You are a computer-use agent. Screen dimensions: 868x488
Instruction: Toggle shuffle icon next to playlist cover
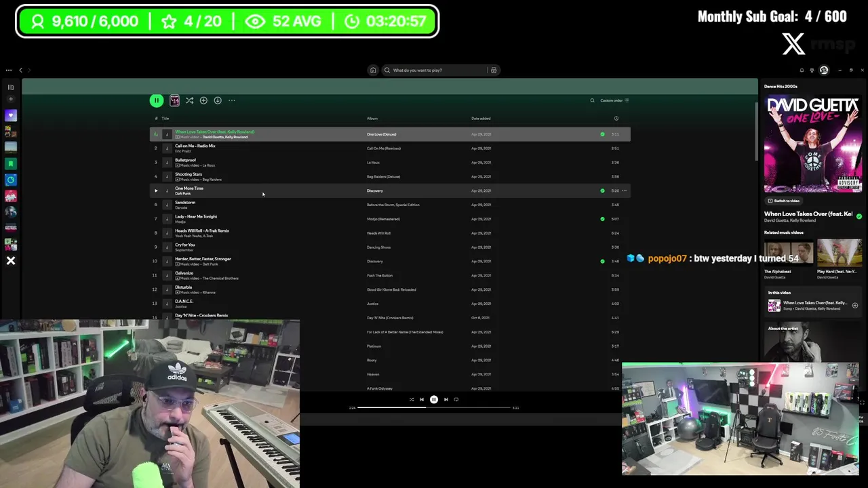point(189,100)
